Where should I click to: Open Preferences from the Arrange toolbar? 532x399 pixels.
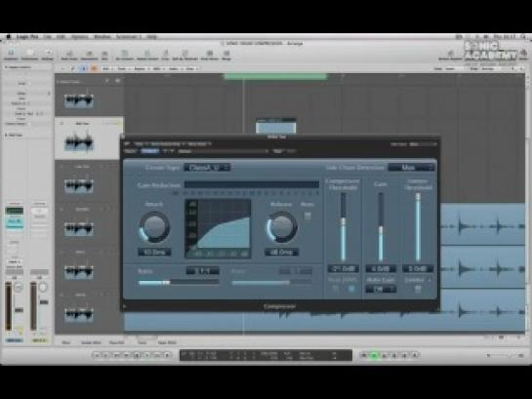[x=30, y=54]
